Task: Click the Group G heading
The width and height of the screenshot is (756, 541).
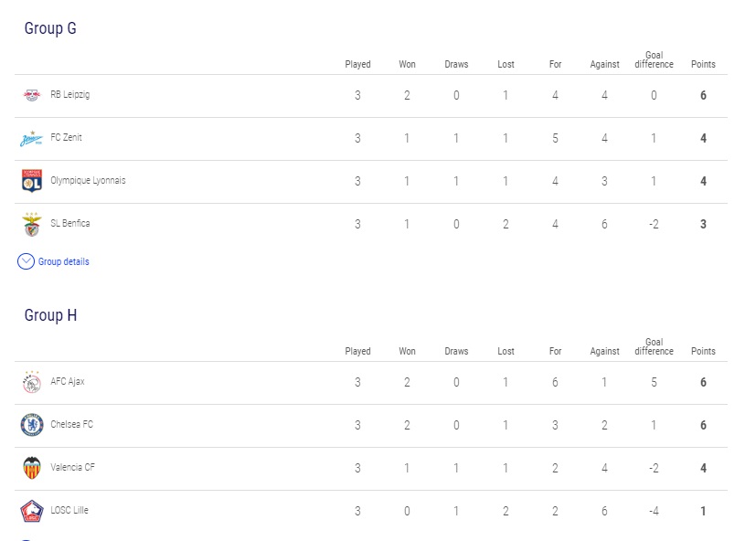Action: point(50,28)
